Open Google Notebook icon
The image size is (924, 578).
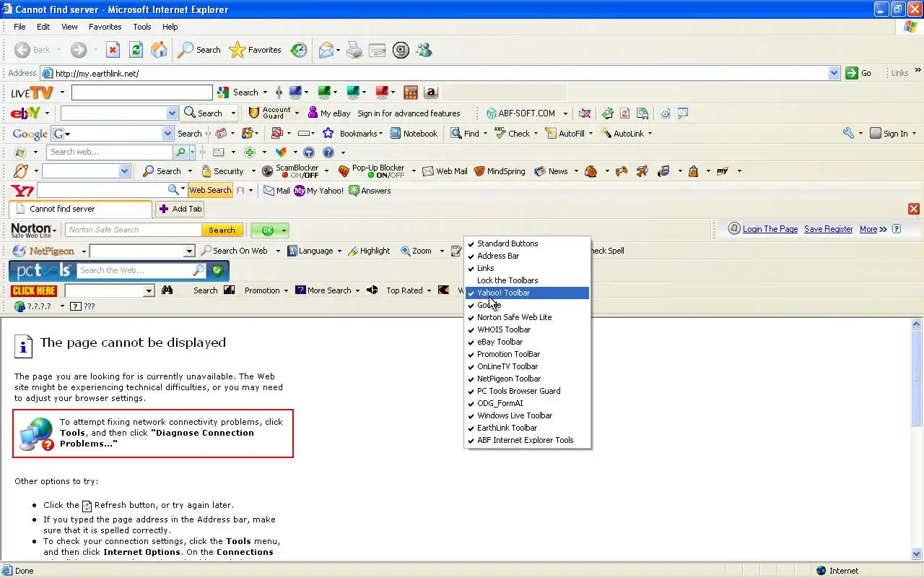pyautogui.click(x=396, y=133)
